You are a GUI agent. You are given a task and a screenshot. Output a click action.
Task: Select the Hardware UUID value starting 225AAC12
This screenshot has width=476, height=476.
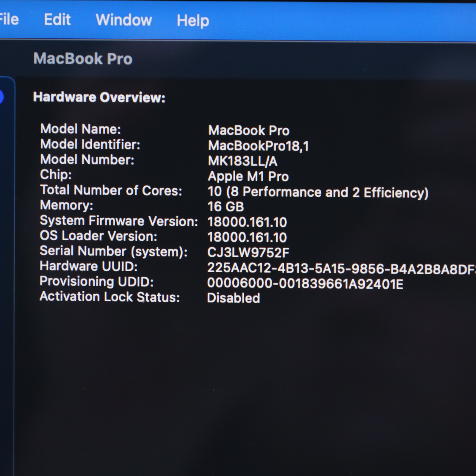point(342,268)
